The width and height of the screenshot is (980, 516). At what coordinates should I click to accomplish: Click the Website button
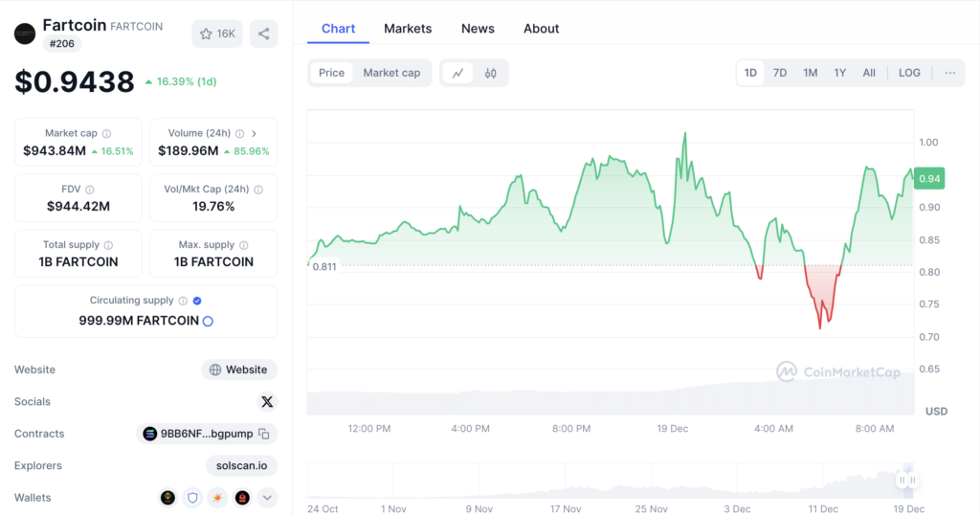click(x=239, y=370)
